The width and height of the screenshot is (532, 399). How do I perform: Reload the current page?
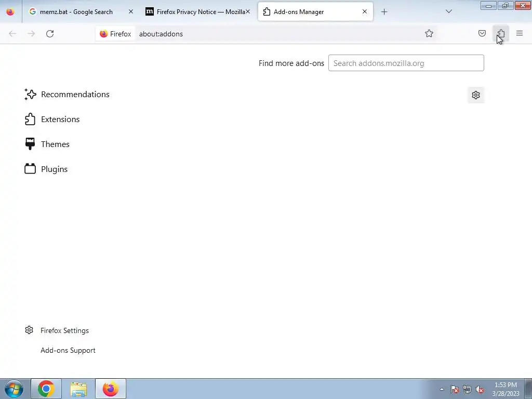pyautogui.click(x=50, y=34)
